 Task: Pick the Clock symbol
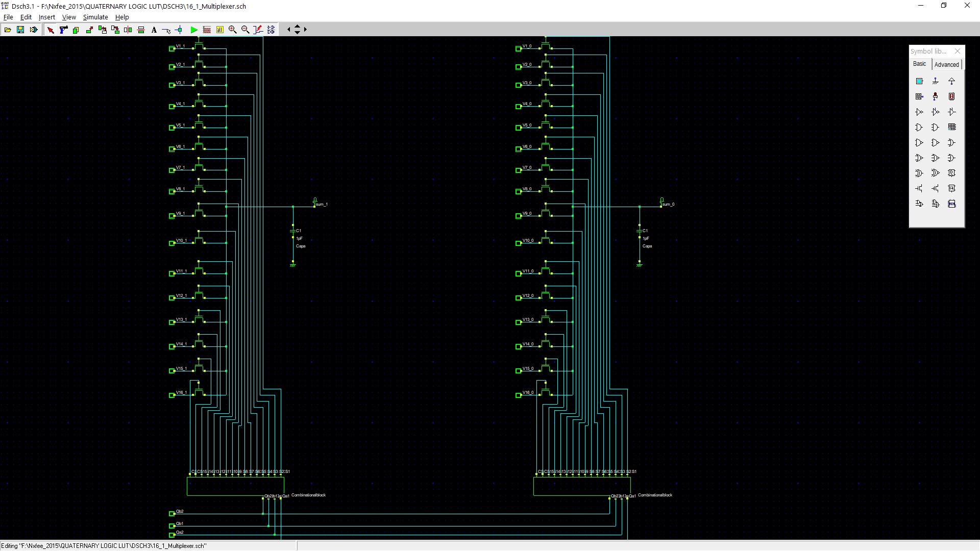(x=919, y=96)
